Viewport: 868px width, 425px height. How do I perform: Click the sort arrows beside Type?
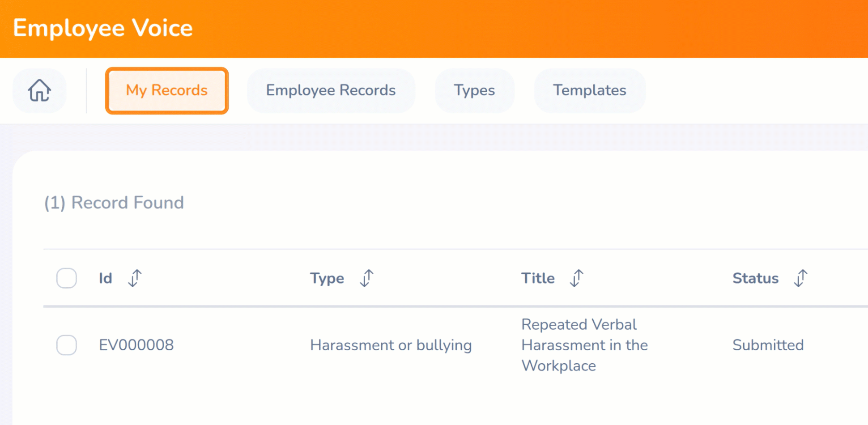click(366, 278)
